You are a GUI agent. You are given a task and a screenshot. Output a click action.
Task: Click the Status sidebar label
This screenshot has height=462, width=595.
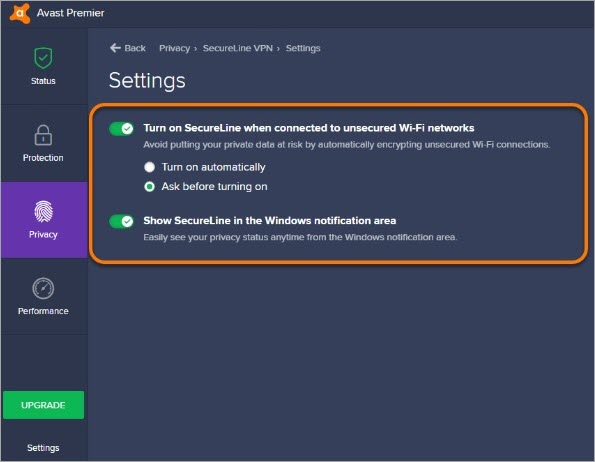(x=43, y=81)
